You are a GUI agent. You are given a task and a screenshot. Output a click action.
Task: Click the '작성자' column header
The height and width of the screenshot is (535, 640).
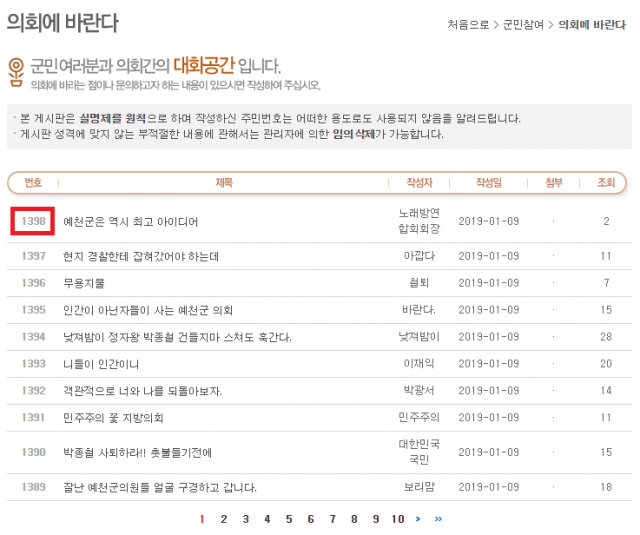(x=419, y=182)
